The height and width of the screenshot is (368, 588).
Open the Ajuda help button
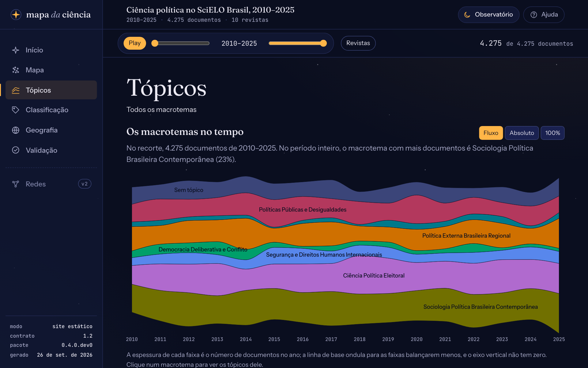tap(544, 15)
